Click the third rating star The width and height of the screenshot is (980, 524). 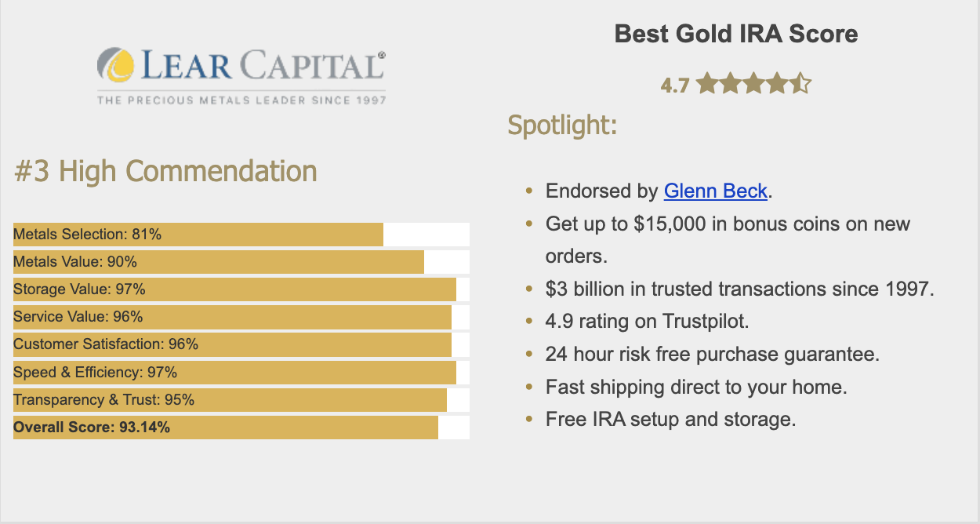coord(753,83)
